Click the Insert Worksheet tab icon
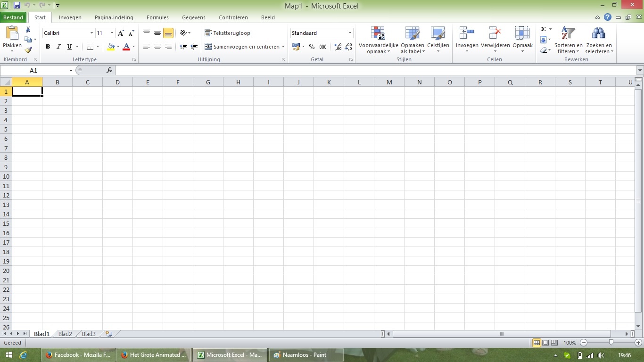This screenshot has width=644, height=362. click(109, 334)
